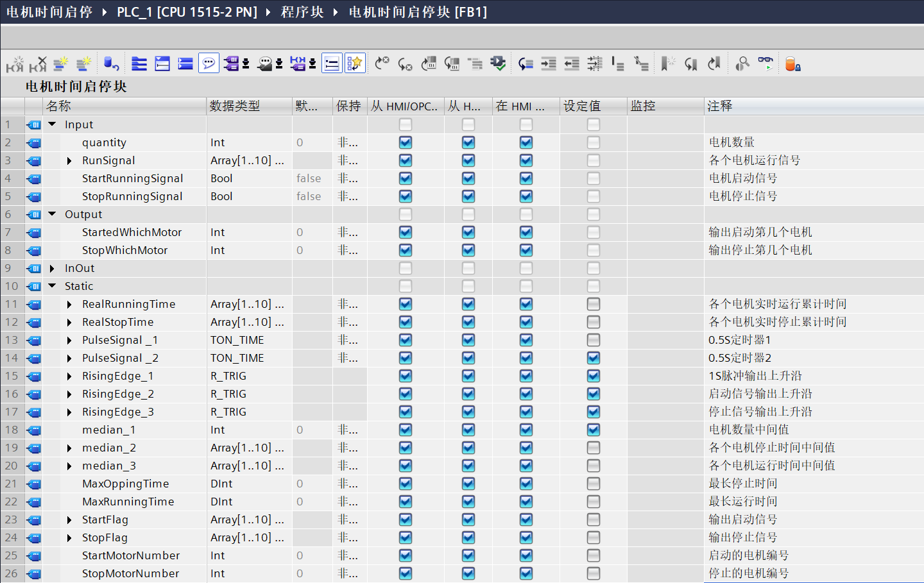Uncheck HMI visible box for StartRunningSignal
The height and width of the screenshot is (583, 924).
pyautogui.click(x=526, y=178)
